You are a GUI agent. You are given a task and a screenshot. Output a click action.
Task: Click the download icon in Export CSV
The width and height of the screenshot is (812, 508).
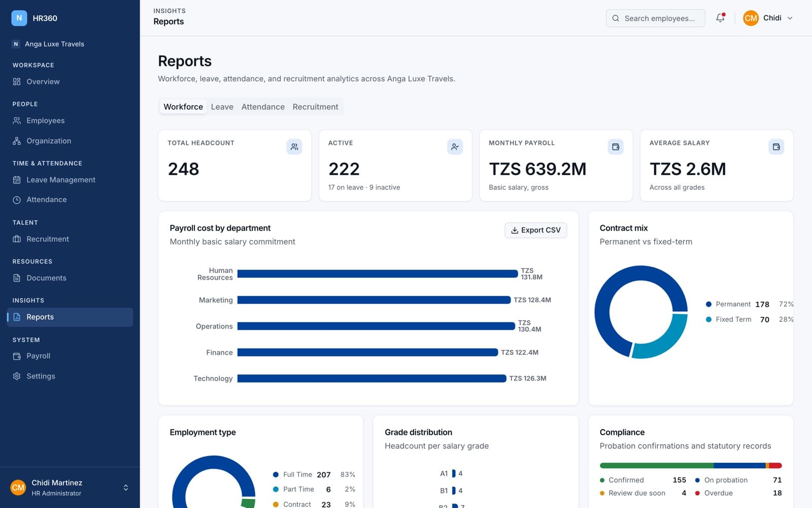[515, 230]
